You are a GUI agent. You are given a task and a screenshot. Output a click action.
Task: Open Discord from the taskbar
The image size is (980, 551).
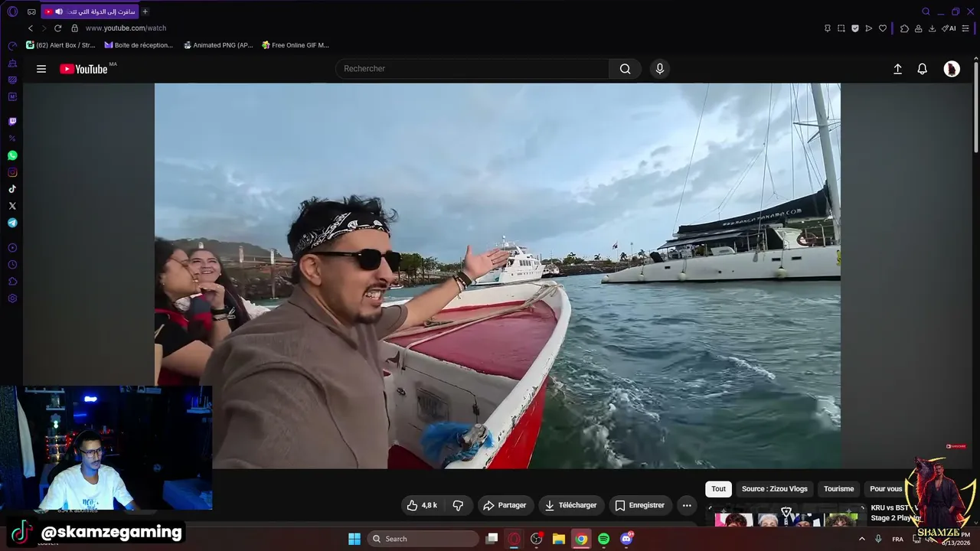[x=626, y=539]
